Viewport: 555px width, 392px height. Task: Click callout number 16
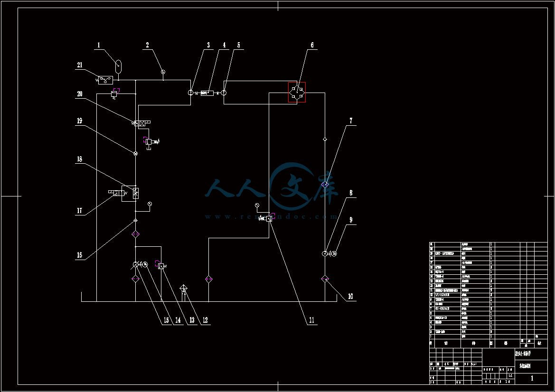click(80, 255)
